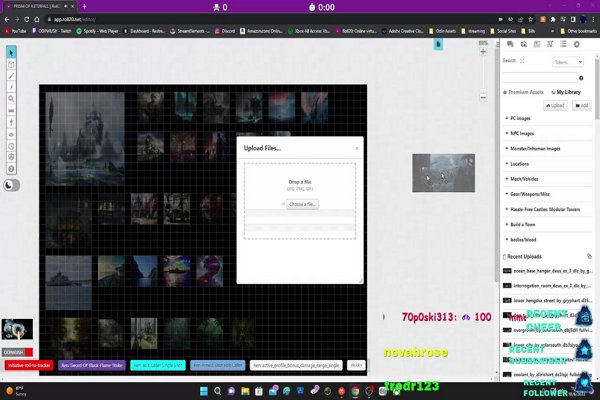Run the Sword Of Black Flame Strike macro
This screenshot has width=600, height=400.
tap(92, 366)
